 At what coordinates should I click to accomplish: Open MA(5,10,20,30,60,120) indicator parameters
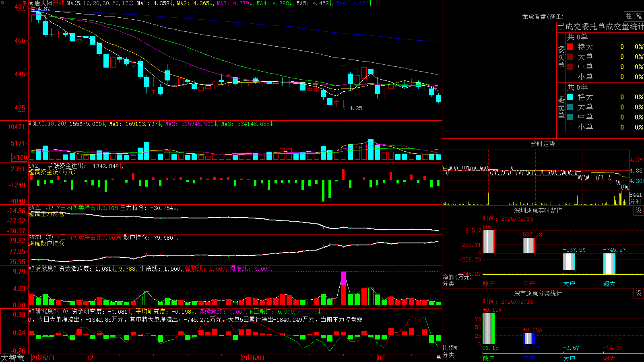pyautogui.click(x=100, y=3)
